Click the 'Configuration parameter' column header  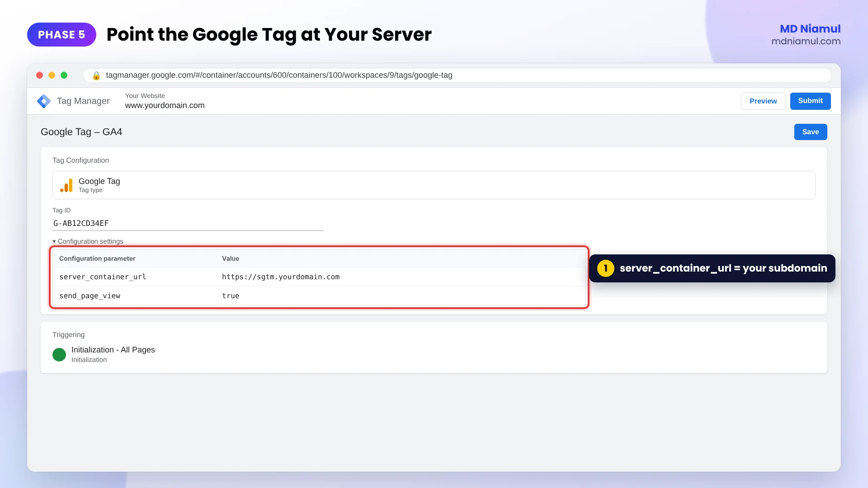(97, 258)
